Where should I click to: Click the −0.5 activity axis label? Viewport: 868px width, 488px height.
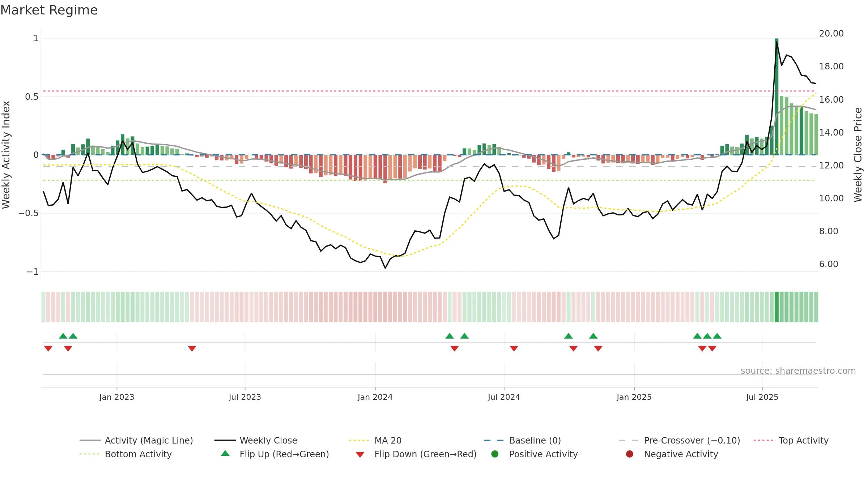tap(28, 213)
